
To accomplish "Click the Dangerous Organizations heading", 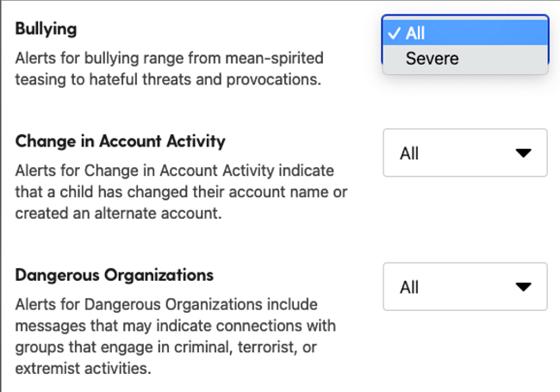I will click(x=115, y=276).
